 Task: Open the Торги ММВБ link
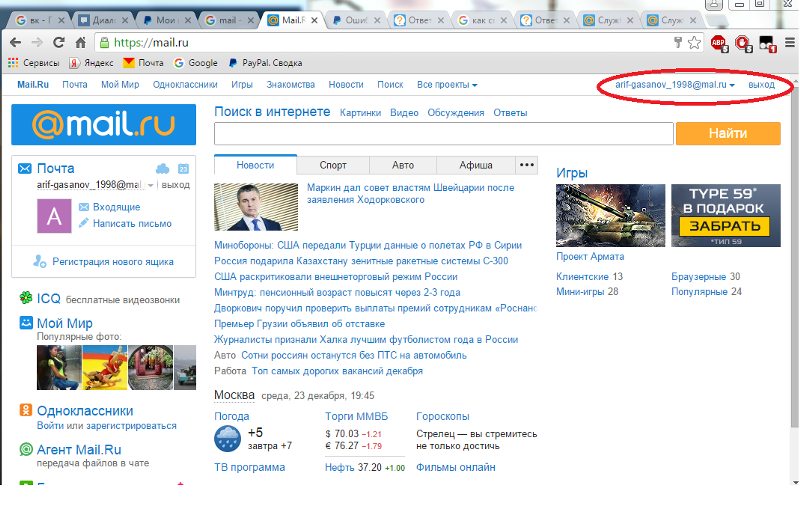pyautogui.click(x=356, y=417)
